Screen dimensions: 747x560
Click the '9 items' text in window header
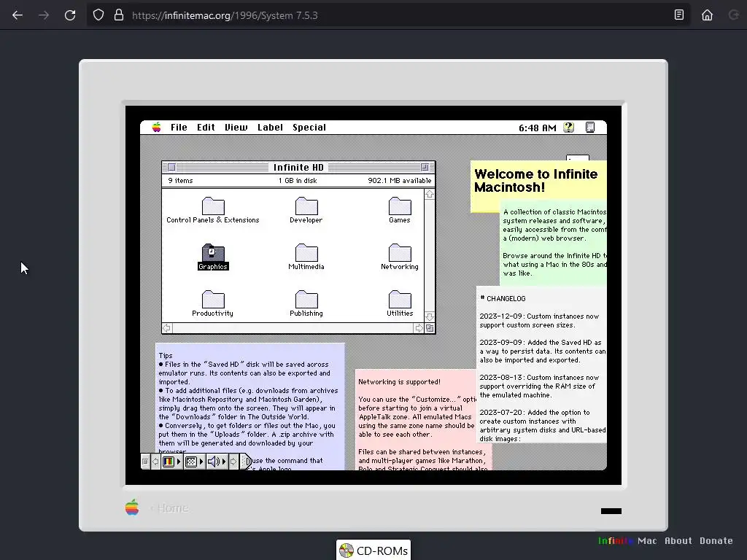click(181, 181)
